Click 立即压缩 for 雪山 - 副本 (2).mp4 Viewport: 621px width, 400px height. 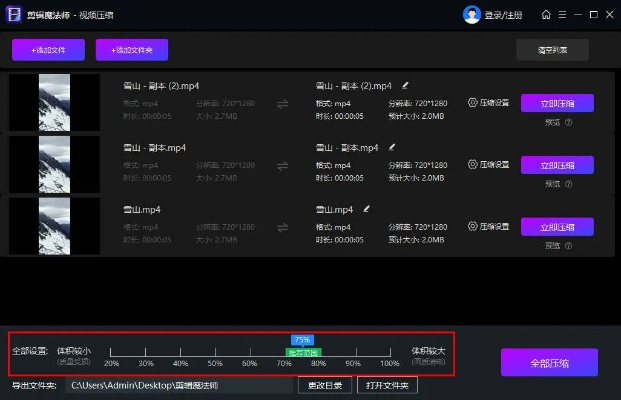[557, 103]
